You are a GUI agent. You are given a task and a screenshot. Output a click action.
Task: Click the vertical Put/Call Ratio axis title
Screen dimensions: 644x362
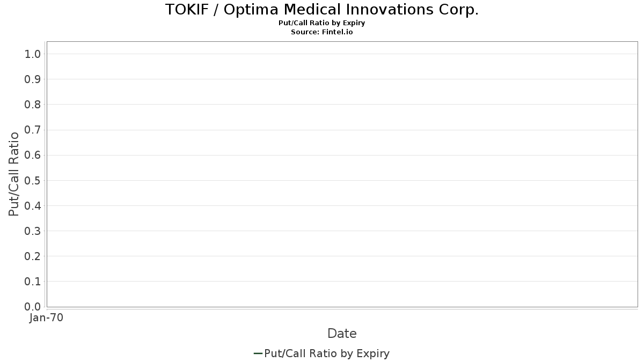[14, 174]
